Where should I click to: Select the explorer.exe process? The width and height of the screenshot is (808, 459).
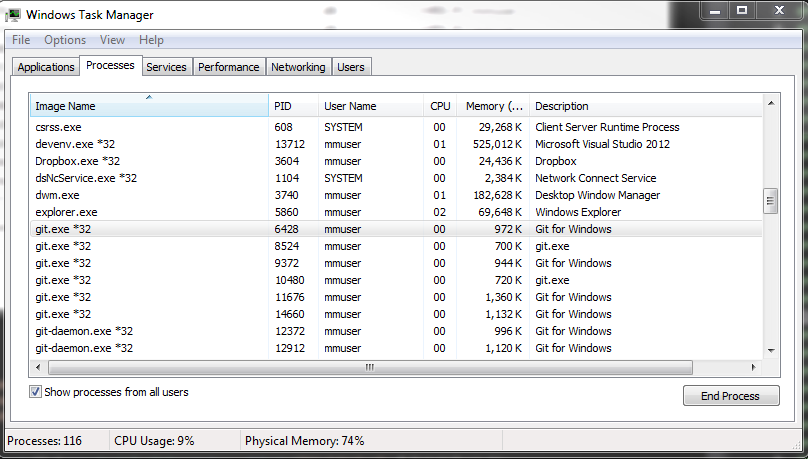pyautogui.click(x=396, y=212)
